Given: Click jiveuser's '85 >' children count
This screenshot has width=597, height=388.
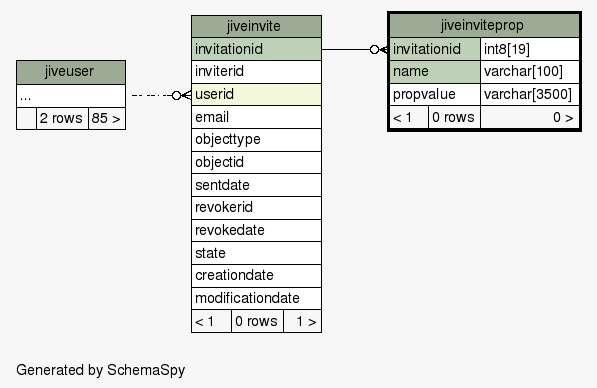Looking at the screenshot, I should (107, 118).
